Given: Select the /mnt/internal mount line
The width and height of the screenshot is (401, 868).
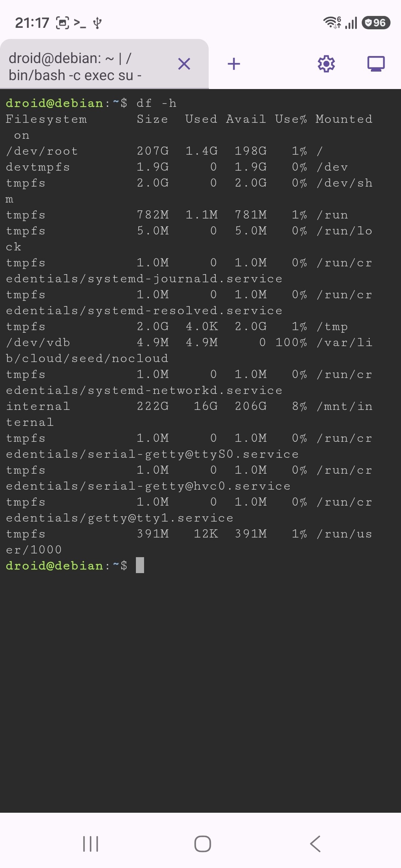Looking at the screenshot, I should tap(186, 406).
